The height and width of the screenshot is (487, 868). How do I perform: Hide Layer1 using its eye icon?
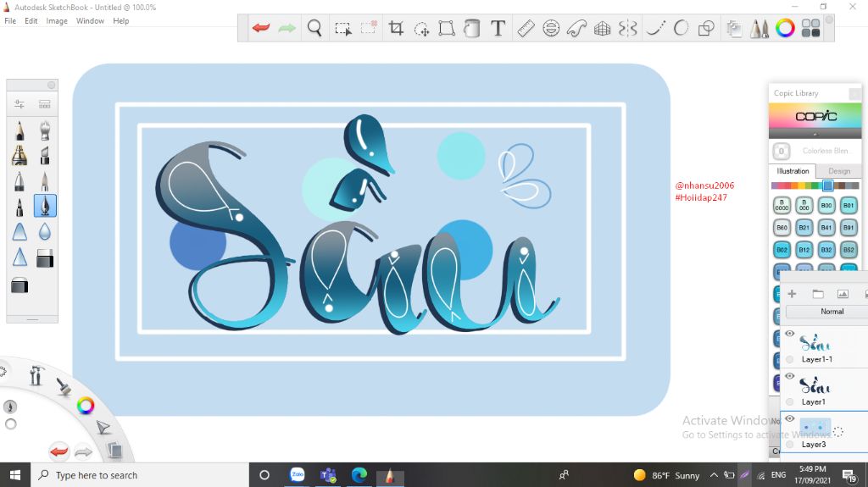click(x=789, y=376)
